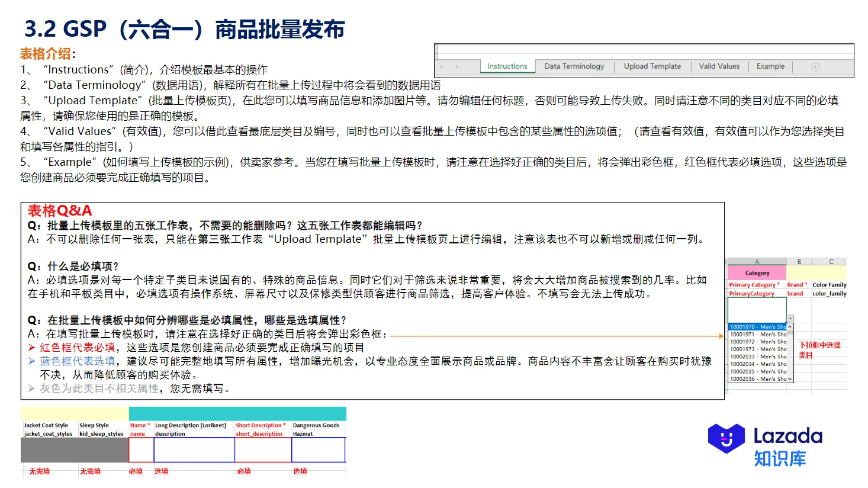Click the add new worksheet plus icon
Viewport: 868px width, 488px height.
814,66
